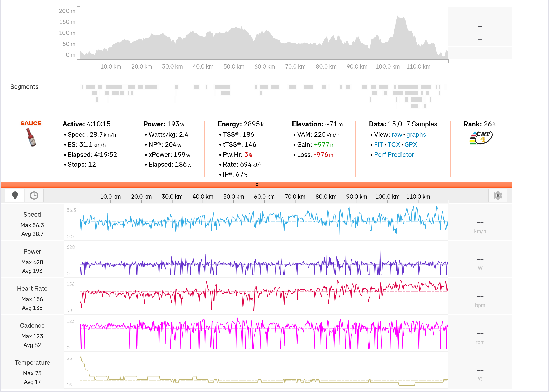Click the CAT 4 rank badge

[481, 138]
